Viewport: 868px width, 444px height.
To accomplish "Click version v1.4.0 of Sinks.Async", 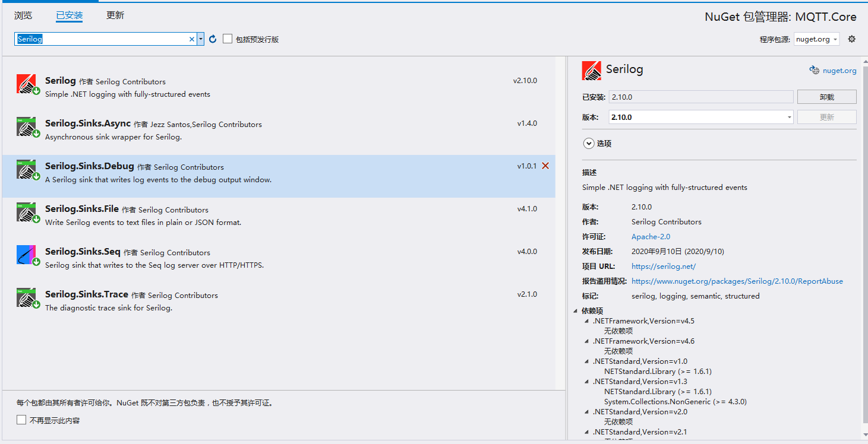I will (x=527, y=123).
